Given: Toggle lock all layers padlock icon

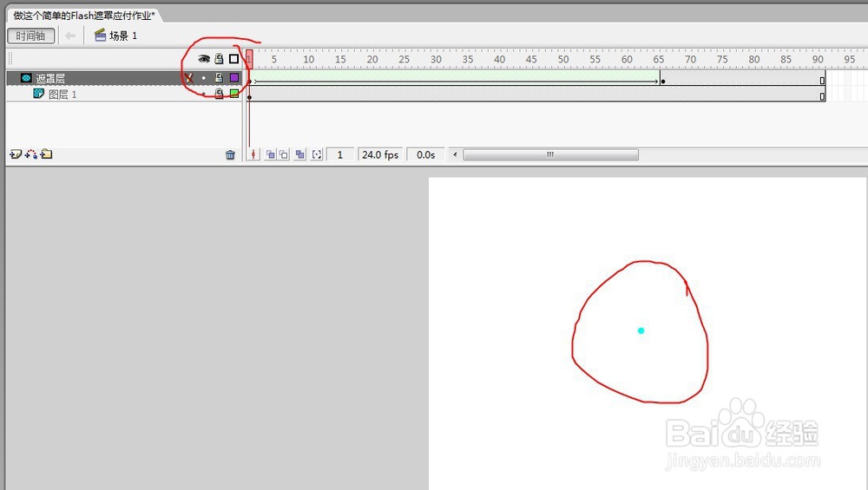Looking at the screenshot, I should (x=220, y=59).
